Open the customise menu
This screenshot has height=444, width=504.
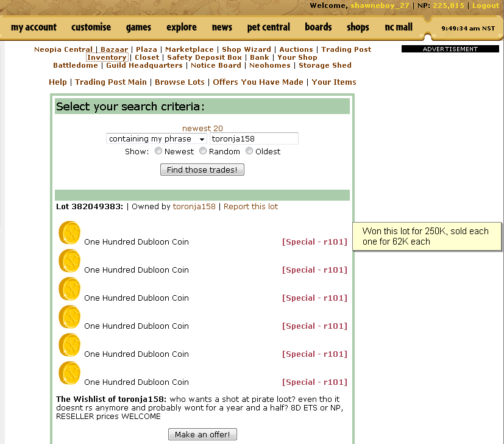pyautogui.click(x=91, y=27)
